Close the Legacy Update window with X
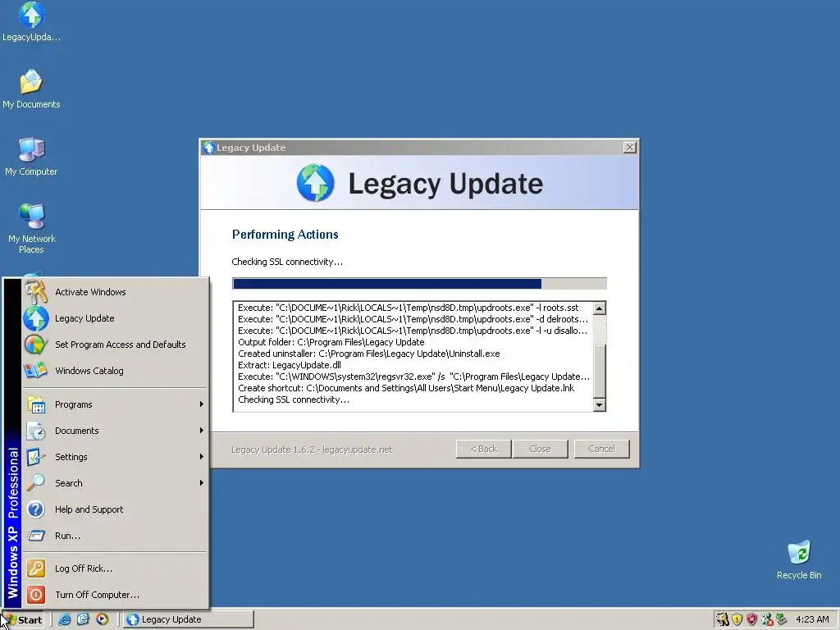840x630 pixels. pyautogui.click(x=629, y=148)
